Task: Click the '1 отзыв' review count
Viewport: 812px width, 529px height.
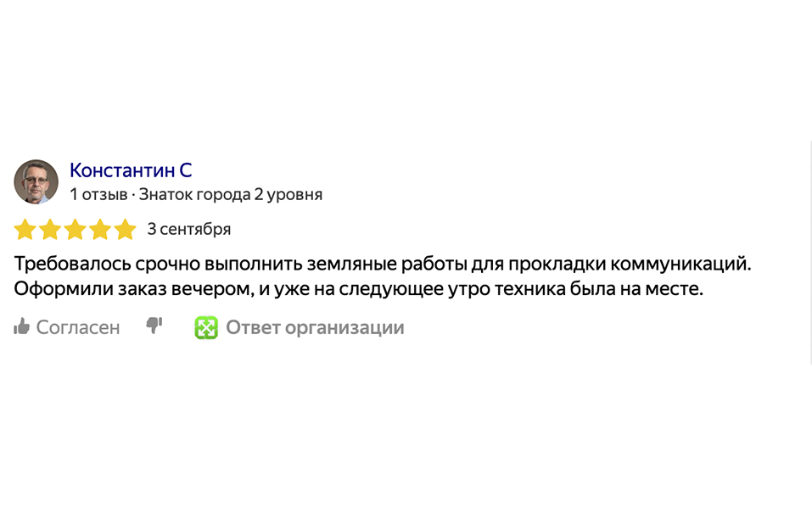Action: click(98, 194)
